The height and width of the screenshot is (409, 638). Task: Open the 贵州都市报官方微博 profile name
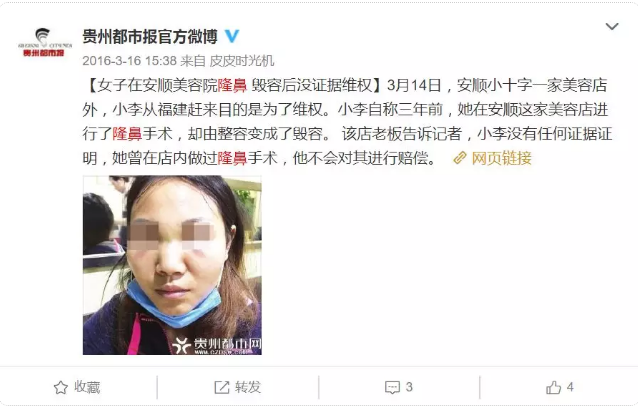click(150, 37)
